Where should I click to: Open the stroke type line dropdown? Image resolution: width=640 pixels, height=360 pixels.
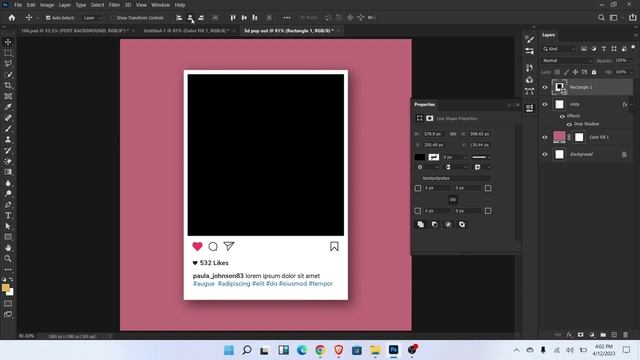pyautogui.click(x=481, y=157)
